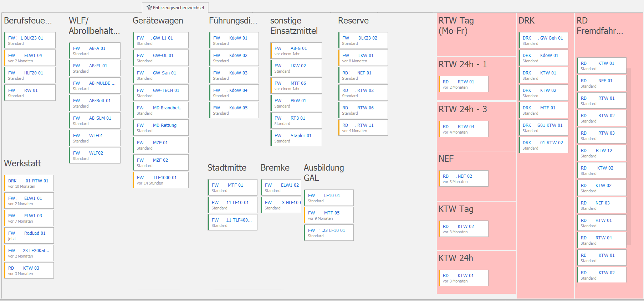The image size is (644, 301).
Task: Select the AB-MULDE container card
Action: (95, 85)
